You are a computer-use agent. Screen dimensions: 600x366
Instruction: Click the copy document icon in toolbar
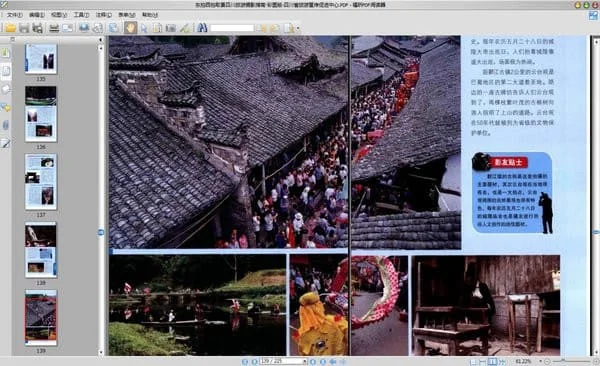[157, 28]
